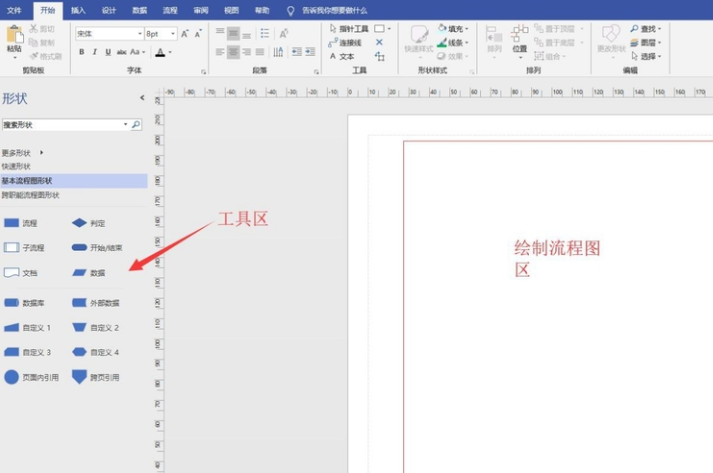713x473 pixels.
Task: Select the Document (文档) shape
Action: 12,272
